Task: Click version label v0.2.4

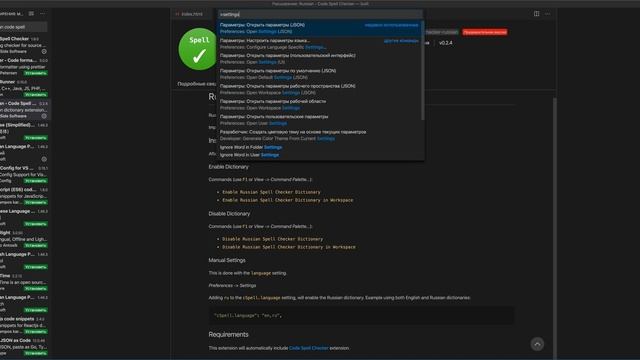Action: (x=445, y=43)
